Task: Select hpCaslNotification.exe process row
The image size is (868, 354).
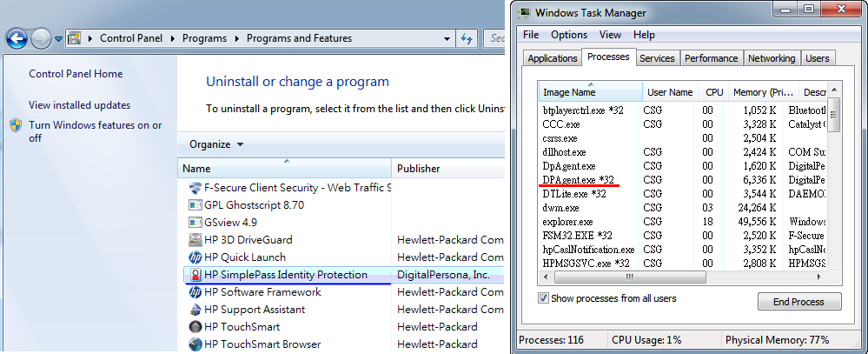Action: tap(683, 250)
